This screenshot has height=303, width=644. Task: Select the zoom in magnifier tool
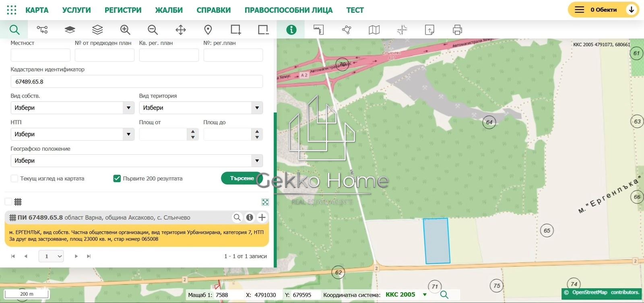point(125,30)
